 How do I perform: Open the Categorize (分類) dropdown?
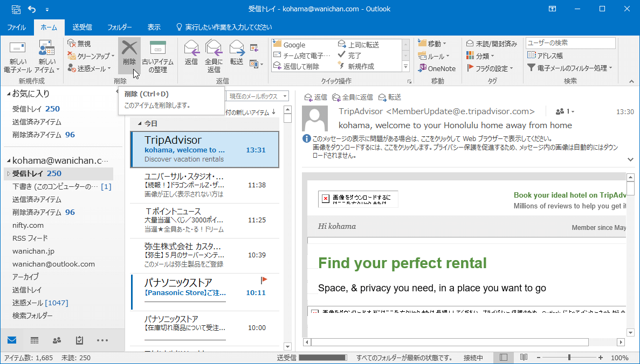click(x=480, y=56)
